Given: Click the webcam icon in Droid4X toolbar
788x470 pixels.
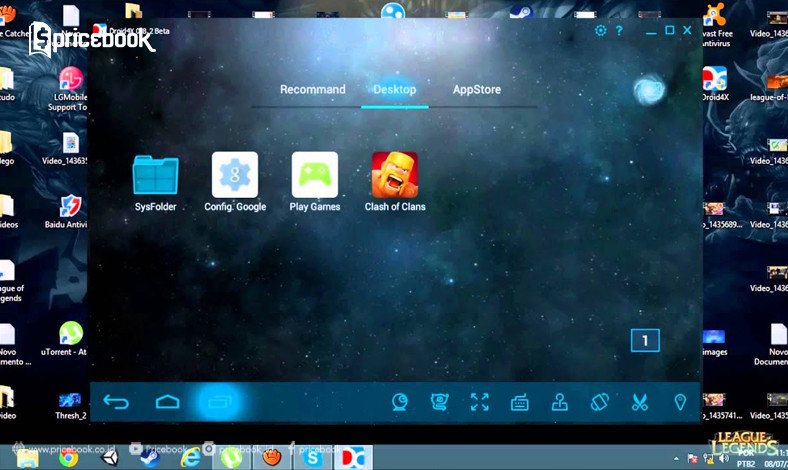Looking at the screenshot, I should point(400,402).
